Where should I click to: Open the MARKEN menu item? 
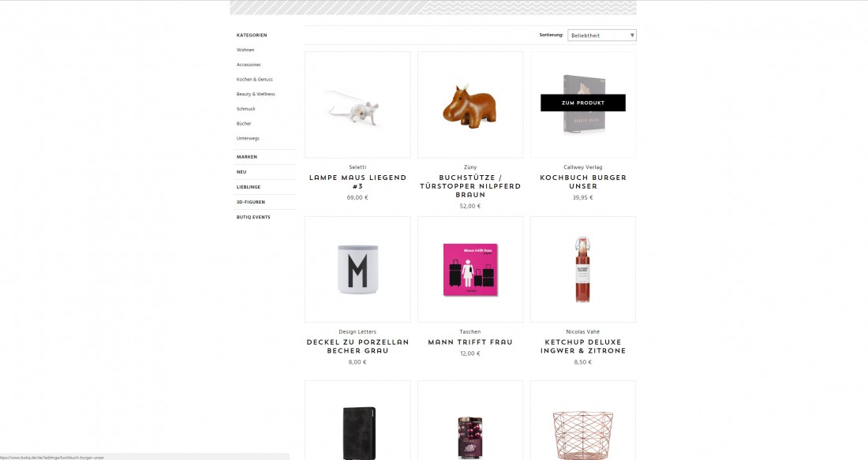[x=247, y=157]
